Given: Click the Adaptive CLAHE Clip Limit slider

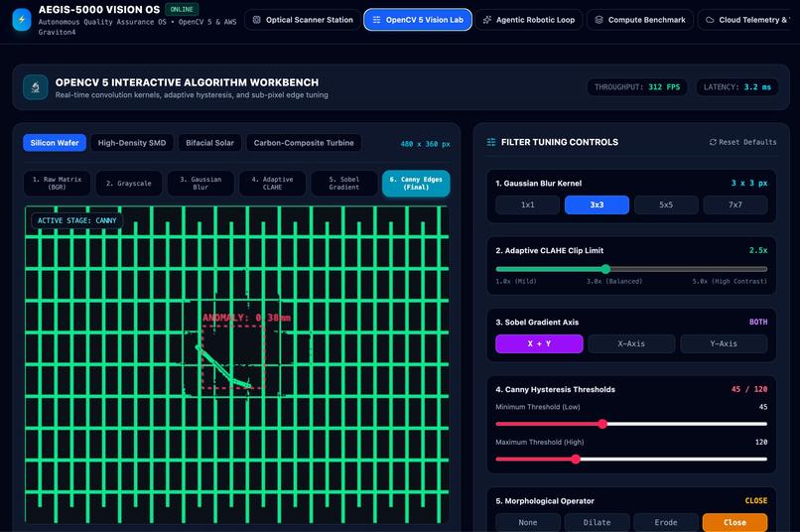Looking at the screenshot, I should 631,269.
